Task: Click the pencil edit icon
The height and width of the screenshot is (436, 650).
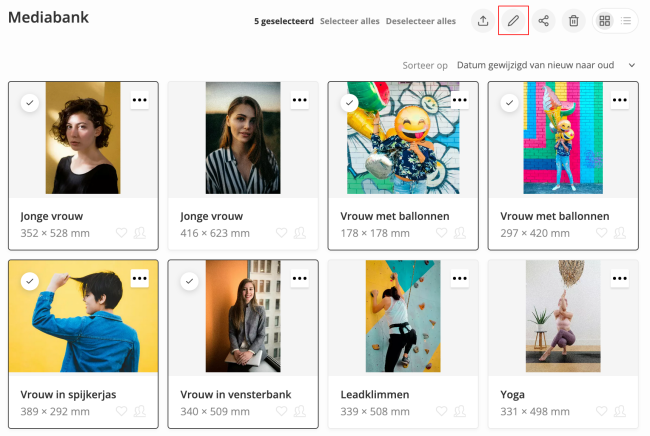Action: tap(513, 20)
